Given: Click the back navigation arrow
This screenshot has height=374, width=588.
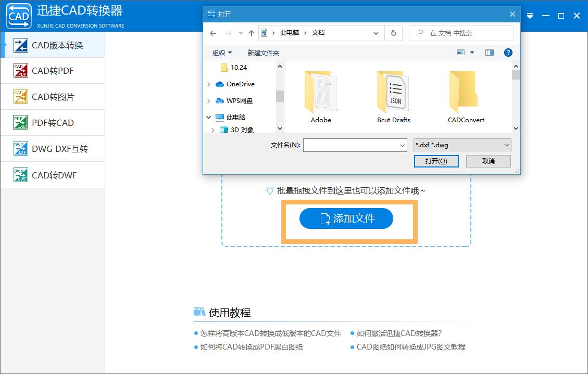Looking at the screenshot, I should click(x=214, y=32).
